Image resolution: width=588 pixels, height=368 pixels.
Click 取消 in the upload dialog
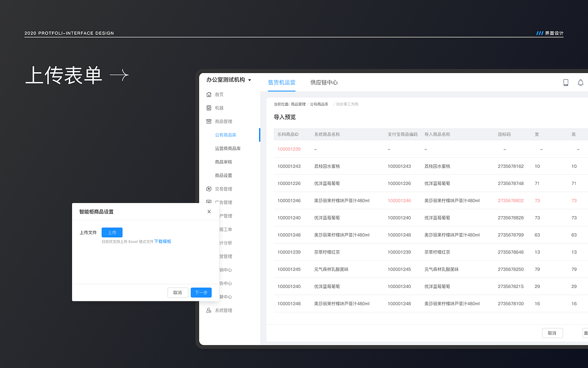[178, 293]
